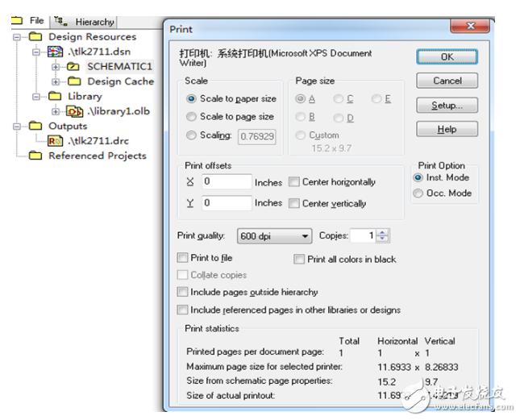Screen dimensions: 520x420
Task: Click the X offset input field
Action: click(227, 182)
